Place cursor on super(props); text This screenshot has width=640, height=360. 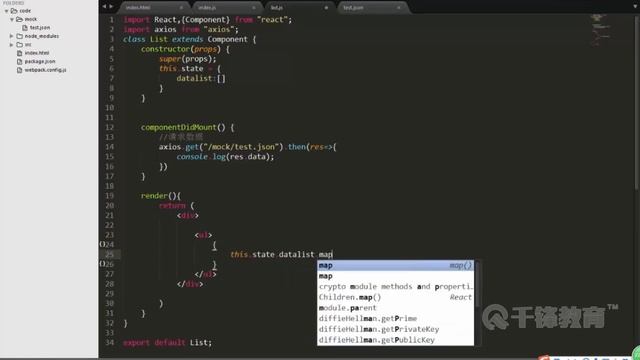tap(188, 59)
